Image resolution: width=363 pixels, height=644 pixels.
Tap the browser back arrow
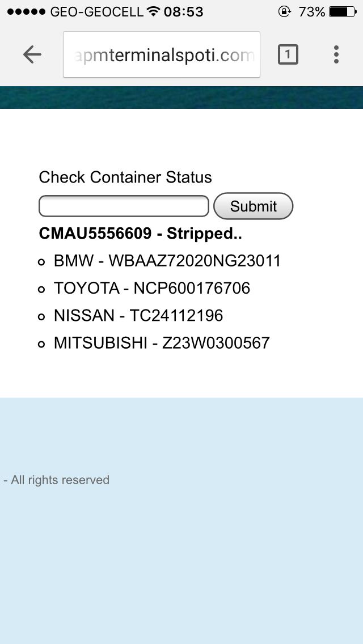pos(32,54)
